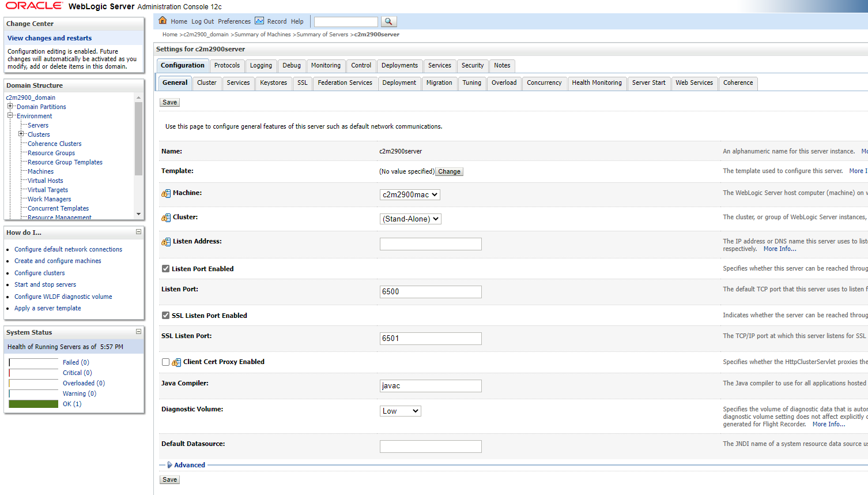Open Apply a server template help
868x495 pixels.
click(x=48, y=308)
